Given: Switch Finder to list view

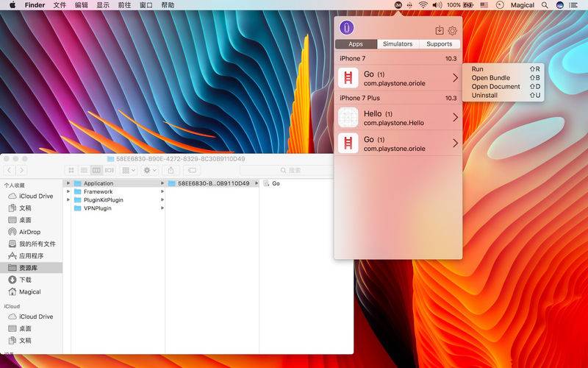Looking at the screenshot, I should click(x=84, y=170).
